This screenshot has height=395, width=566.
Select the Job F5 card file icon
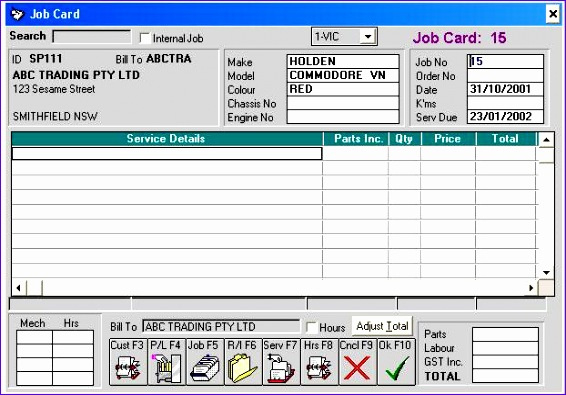[x=205, y=362]
